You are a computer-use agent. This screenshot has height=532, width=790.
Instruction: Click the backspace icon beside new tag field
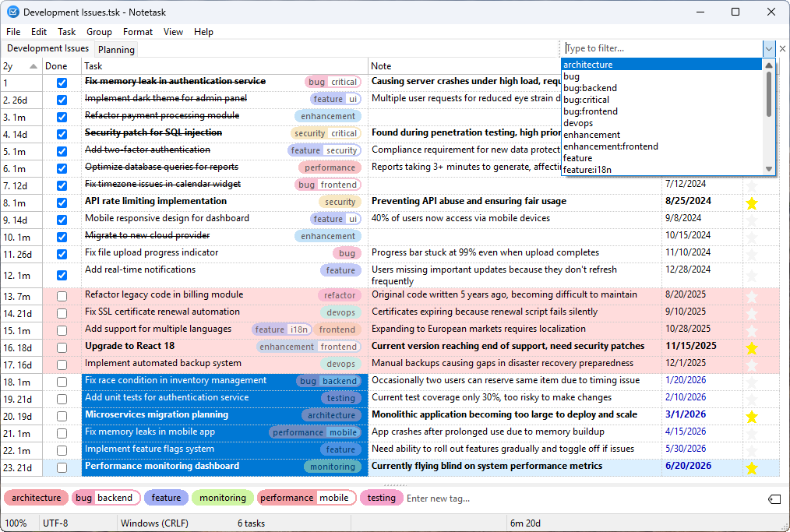point(774,499)
